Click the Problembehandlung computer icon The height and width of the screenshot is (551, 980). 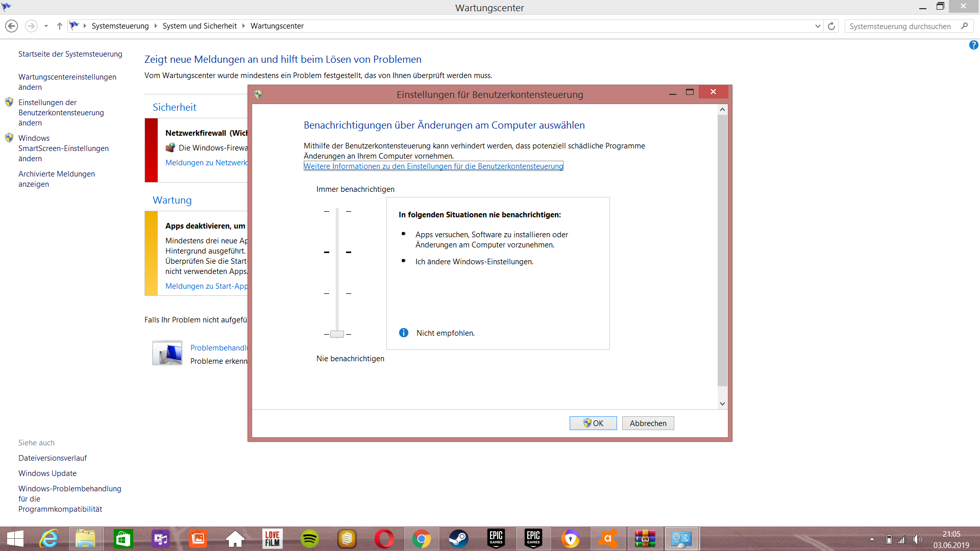[167, 353]
